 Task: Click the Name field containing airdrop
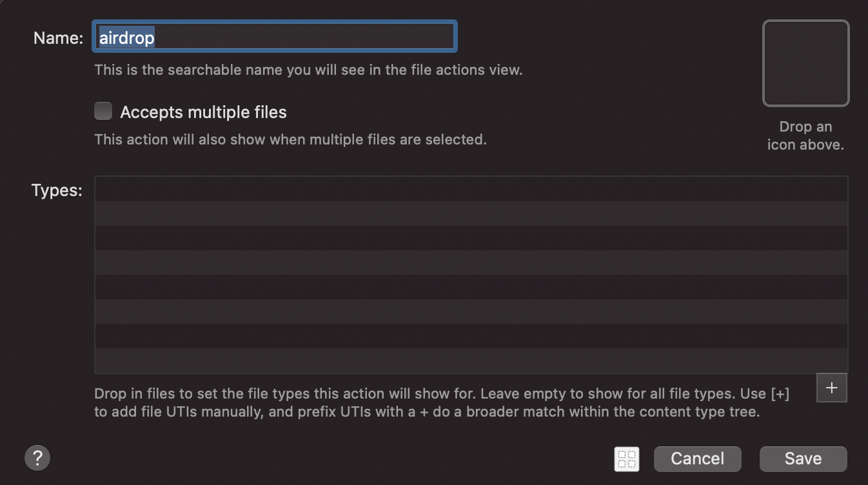point(275,37)
